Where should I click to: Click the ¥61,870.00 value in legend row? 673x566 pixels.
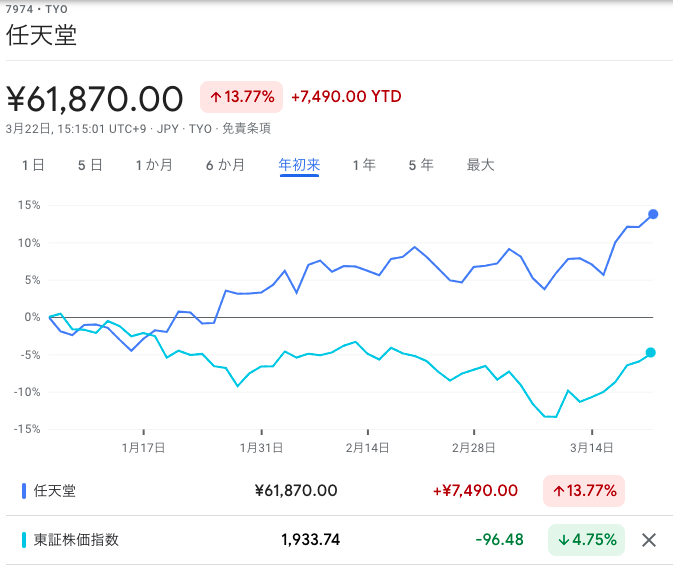pos(296,491)
